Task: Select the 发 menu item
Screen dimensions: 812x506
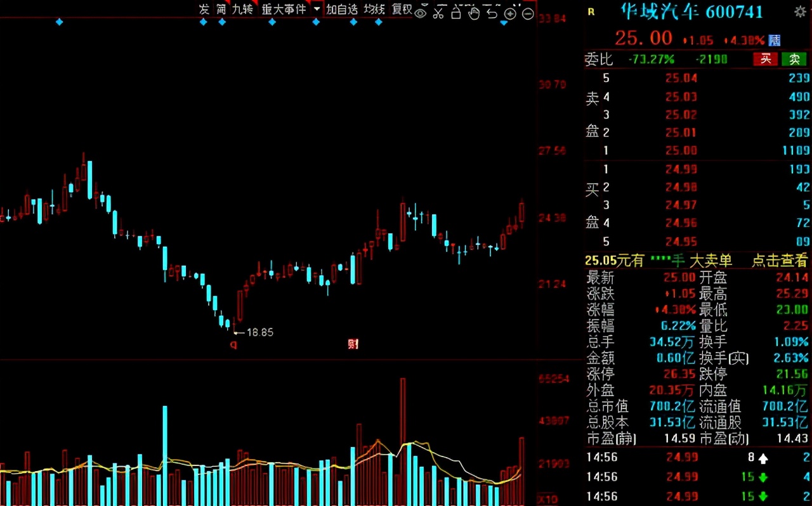Action: pyautogui.click(x=203, y=10)
